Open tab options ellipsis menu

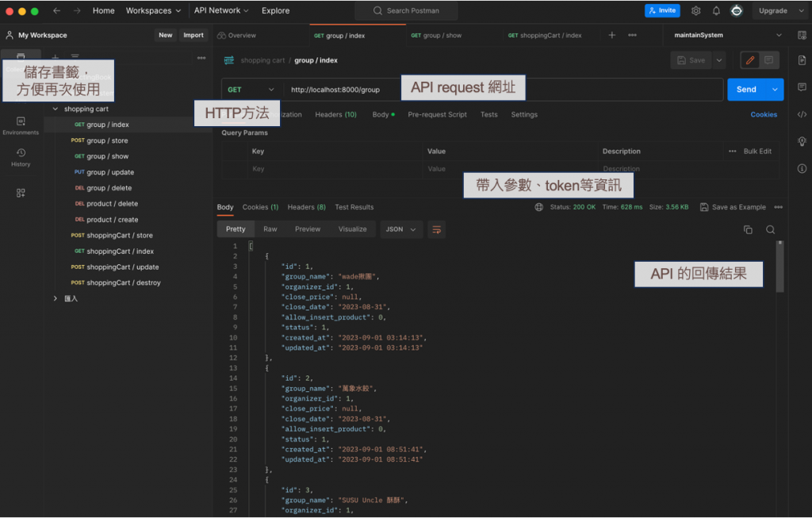point(632,35)
